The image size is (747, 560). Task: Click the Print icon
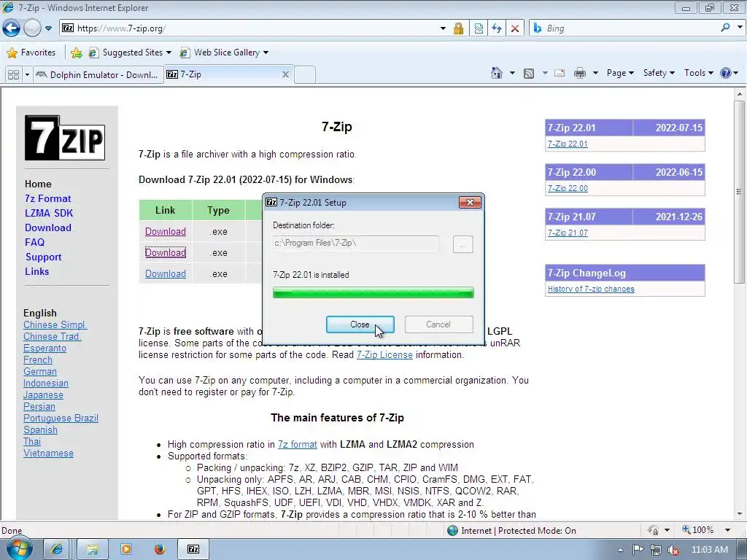click(x=580, y=73)
